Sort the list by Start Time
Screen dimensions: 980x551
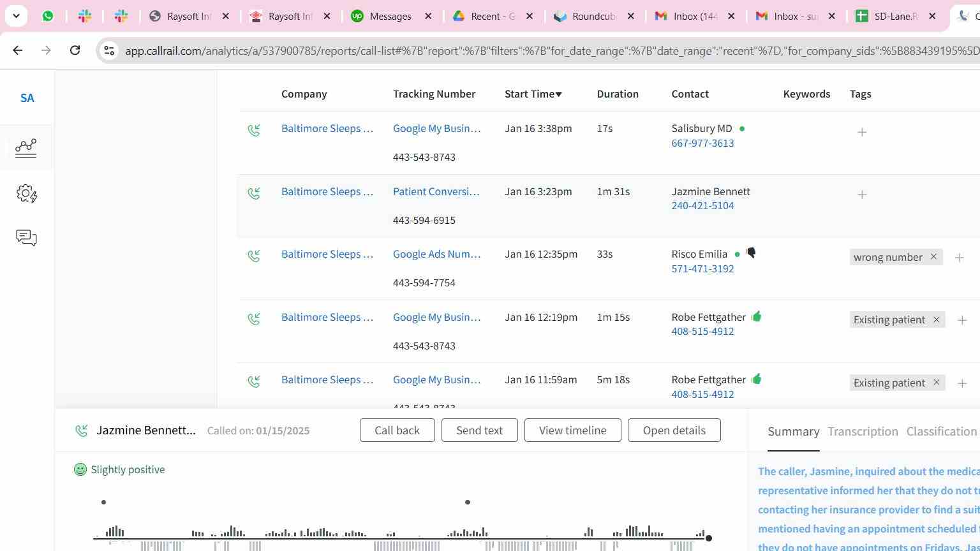(x=533, y=94)
